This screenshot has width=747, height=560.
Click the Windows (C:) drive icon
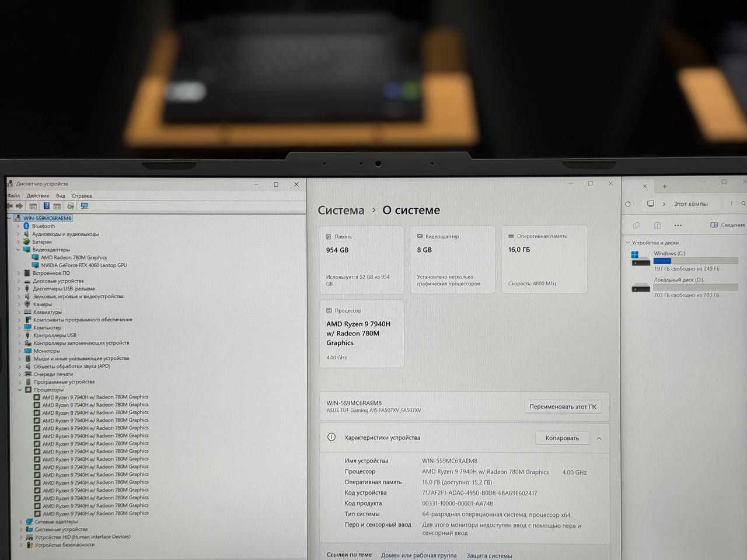point(640,258)
